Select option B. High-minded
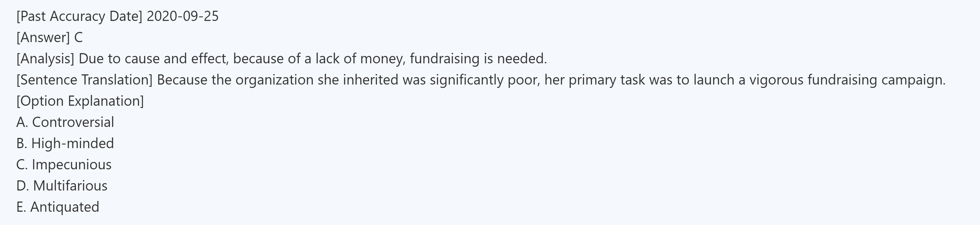Viewport: 980px width, 225px height. (65, 144)
